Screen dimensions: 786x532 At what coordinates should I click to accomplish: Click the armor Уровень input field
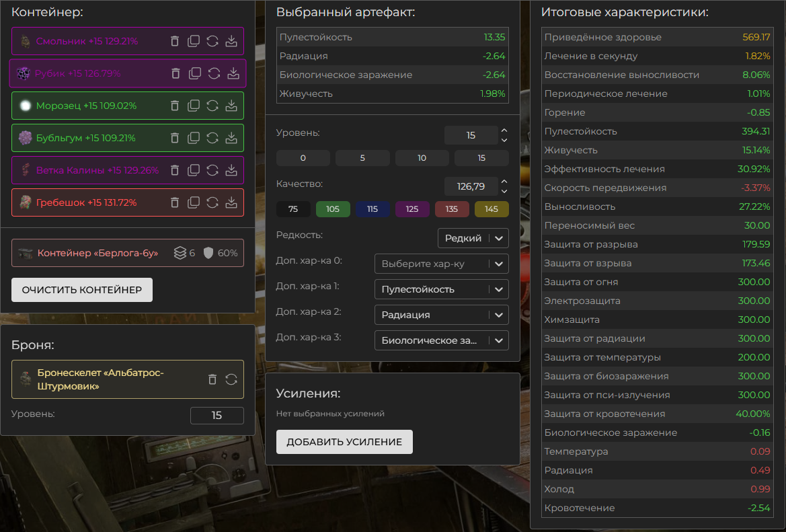(217, 415)
